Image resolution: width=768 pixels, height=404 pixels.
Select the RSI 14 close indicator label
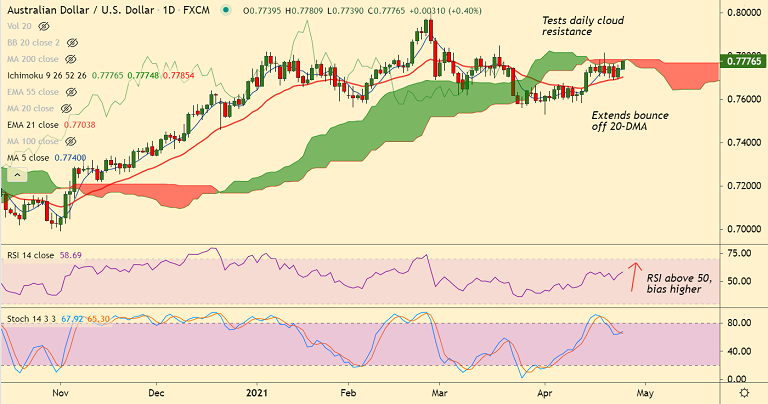click(30, 255)
